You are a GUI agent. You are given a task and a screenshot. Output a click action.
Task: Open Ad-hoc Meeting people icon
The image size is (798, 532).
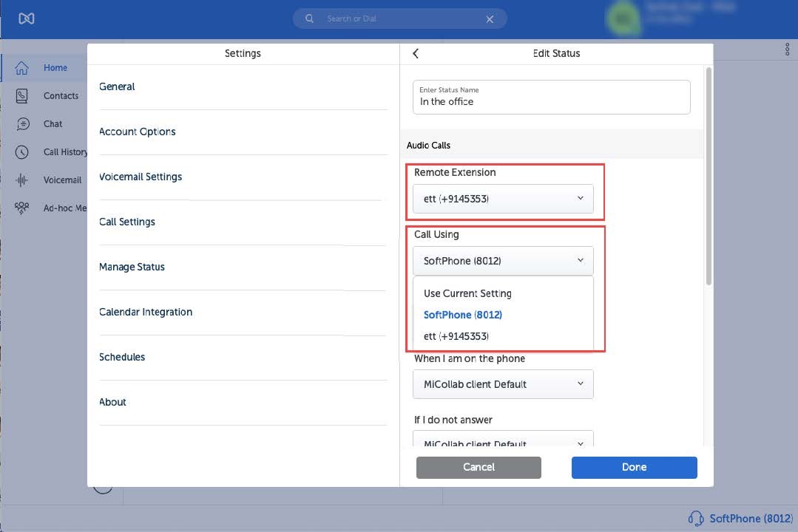pyautogui.click(x=22, y=208)
